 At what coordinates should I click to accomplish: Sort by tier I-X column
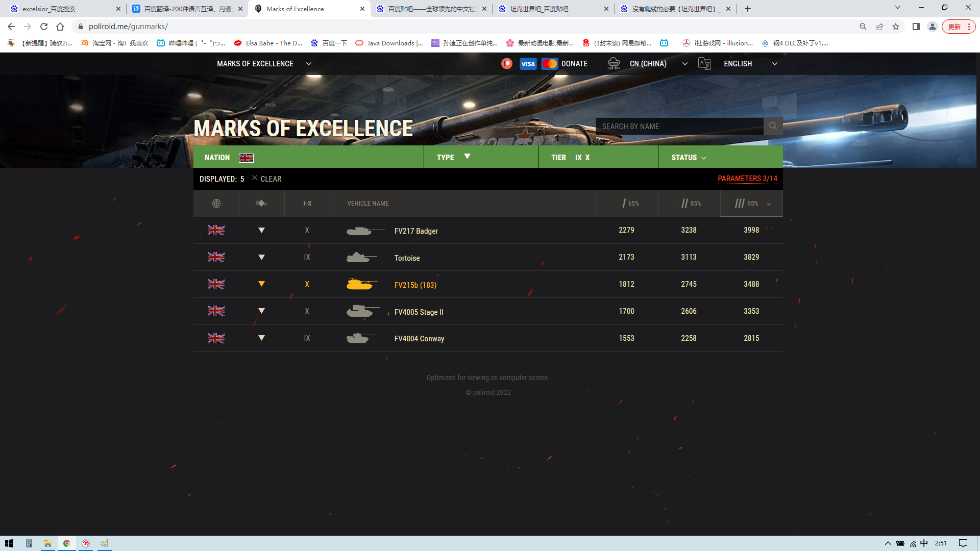pos(307,203)
